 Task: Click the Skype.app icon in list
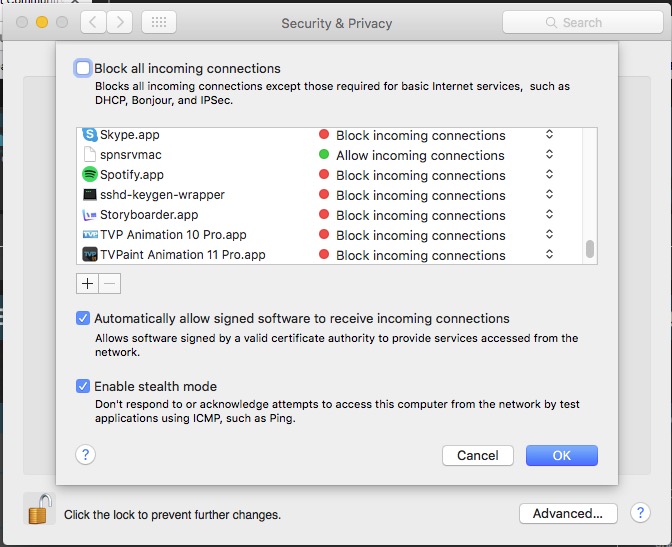90,135
